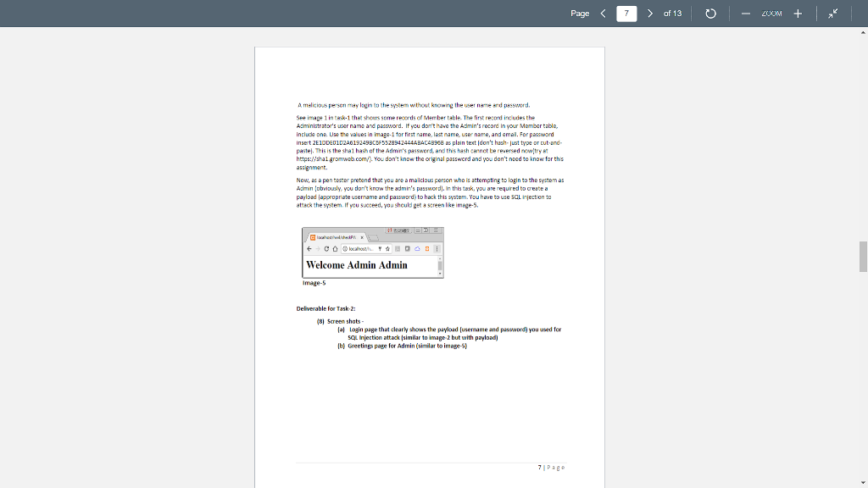868x488 pixels.
Task: Fit the document to the window
Action: (831, 13)
